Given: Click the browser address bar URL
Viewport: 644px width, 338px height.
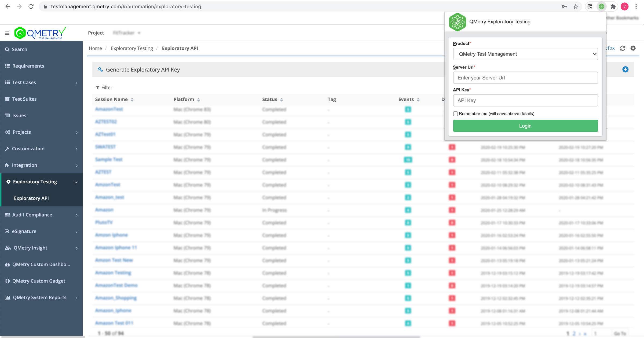Looking at the screenshot, I should [x=126, y=6].
